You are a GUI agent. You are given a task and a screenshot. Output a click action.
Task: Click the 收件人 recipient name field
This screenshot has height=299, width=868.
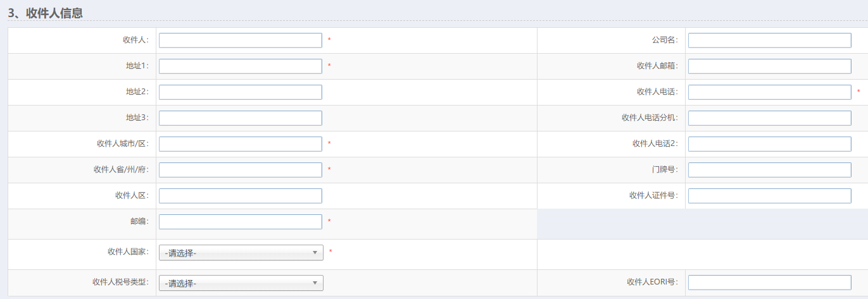pyautogui.click(x=240, y=40)
